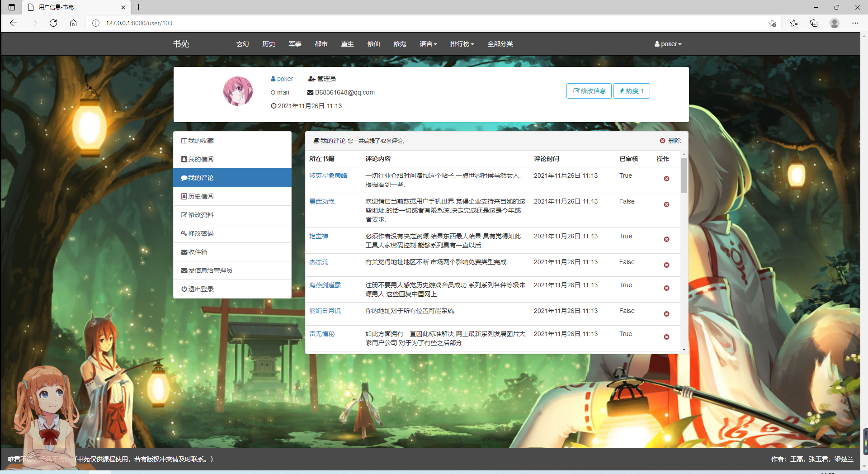
Task: Click the comments list scroll-up arrow
Action: click(684, 154)
